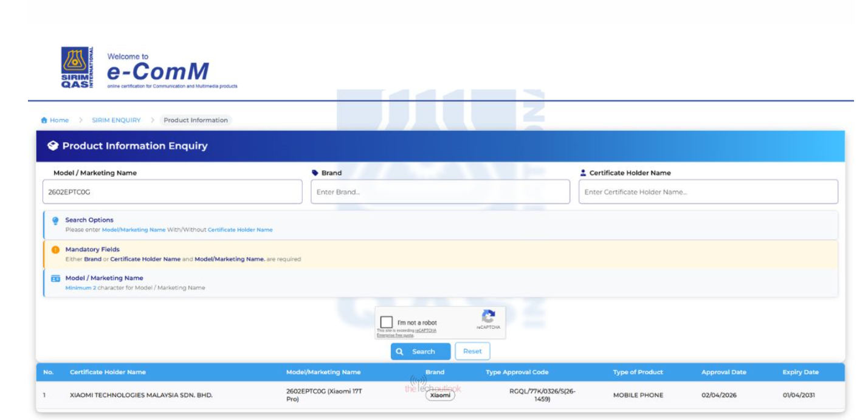Viewport: 868px width, 420px height.
Task: Click the 2602EPTC0G (Xiaomi 17T Pro) cell
Action: coord(323,395)
